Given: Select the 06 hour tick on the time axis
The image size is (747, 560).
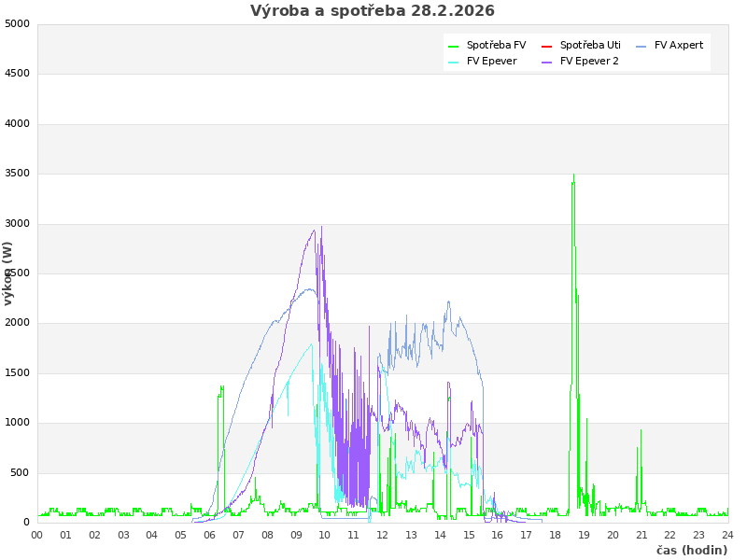Looking at the screenshot, I should coord(210,535).
